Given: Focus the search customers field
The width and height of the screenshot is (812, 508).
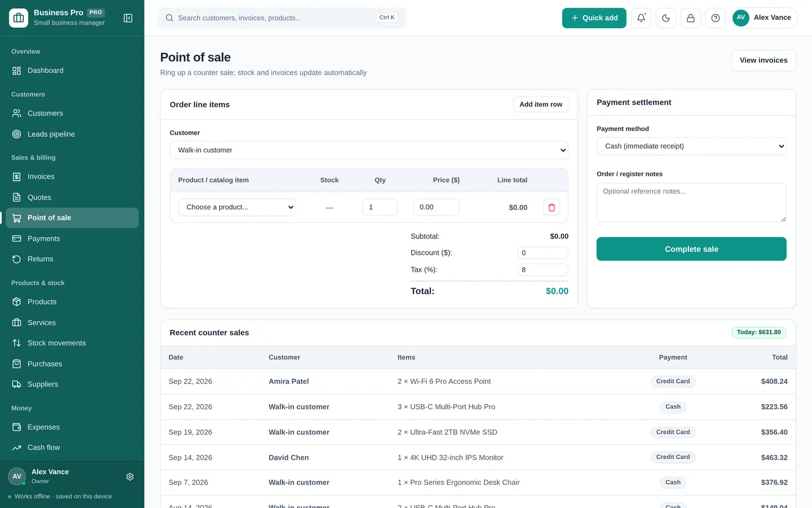Looking at the screenshot, I should coord(282,18).
